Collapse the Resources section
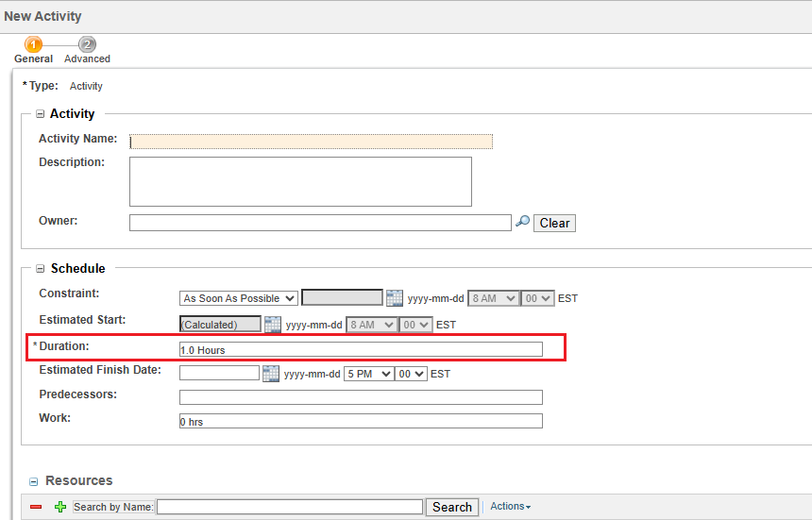The width and height of the screenshot is (812, 520). (34, 481)
